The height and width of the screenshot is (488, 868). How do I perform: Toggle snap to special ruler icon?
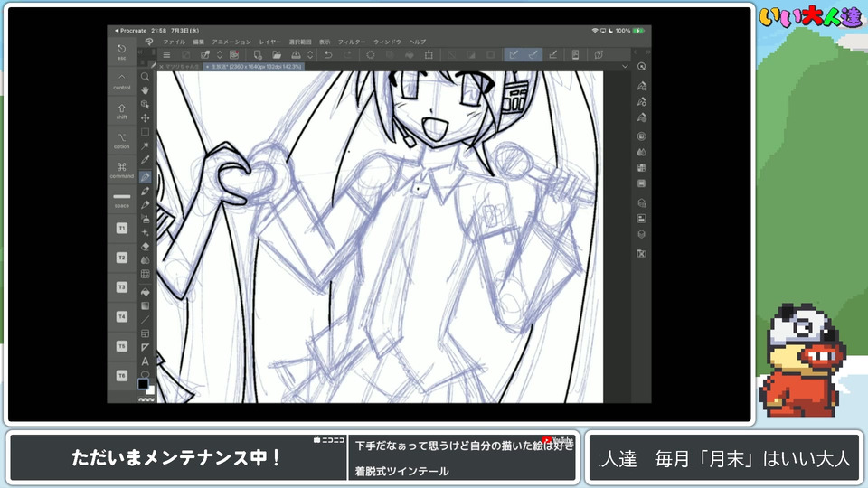[533, 55]
